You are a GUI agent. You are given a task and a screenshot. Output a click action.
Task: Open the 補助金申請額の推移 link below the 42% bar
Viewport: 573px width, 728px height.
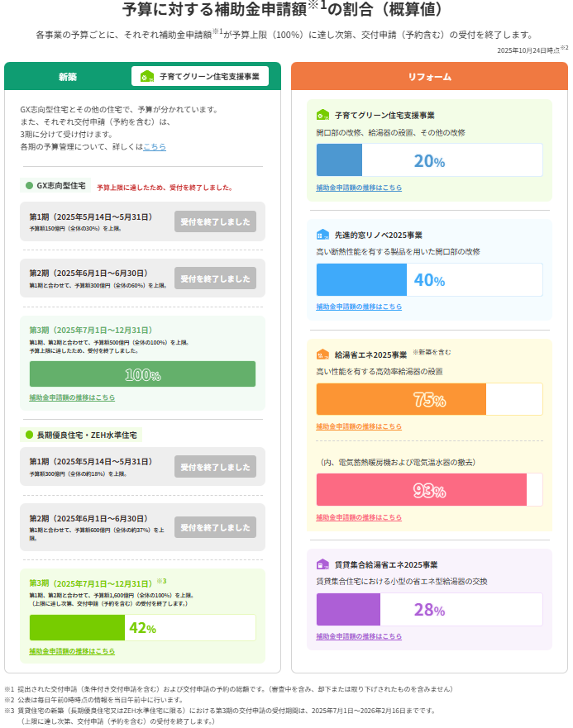click(72, 651)
